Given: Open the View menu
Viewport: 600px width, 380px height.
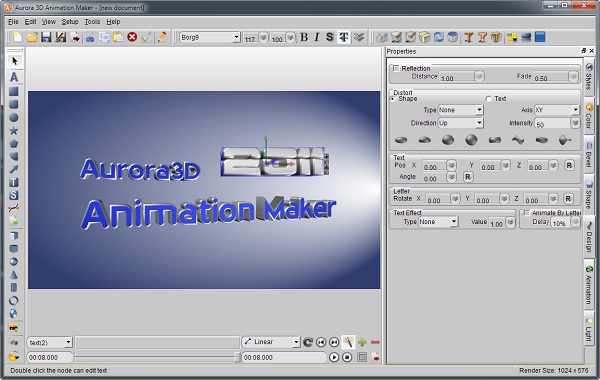Looking at the screenshot, I should point(49,22).
